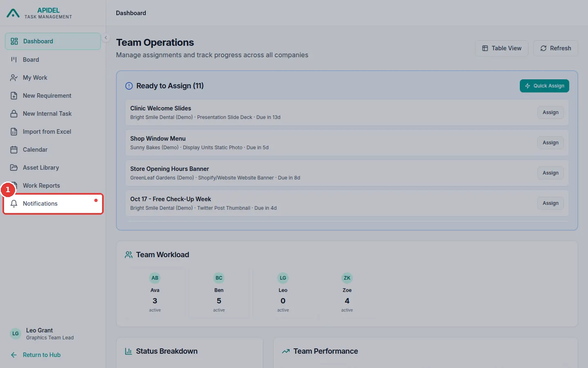This screenshot has width=588, height=368.
Task: Go to Board in the sidebar
Action: pyautogui.click(x=53, y=60)
